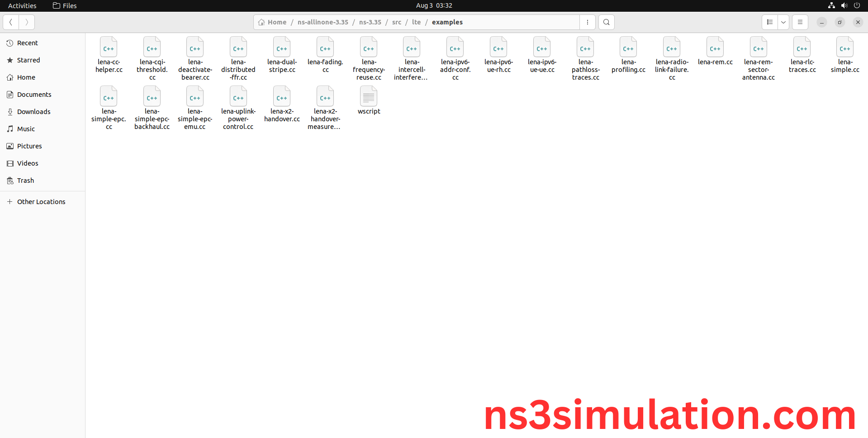Go back using the navigation arrow
The image size is (868, 438).
10,22
